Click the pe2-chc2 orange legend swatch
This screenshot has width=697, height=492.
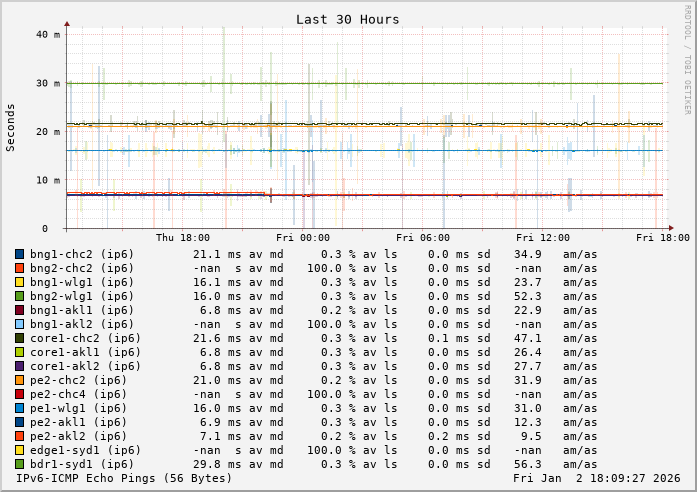tap(19, 380)
